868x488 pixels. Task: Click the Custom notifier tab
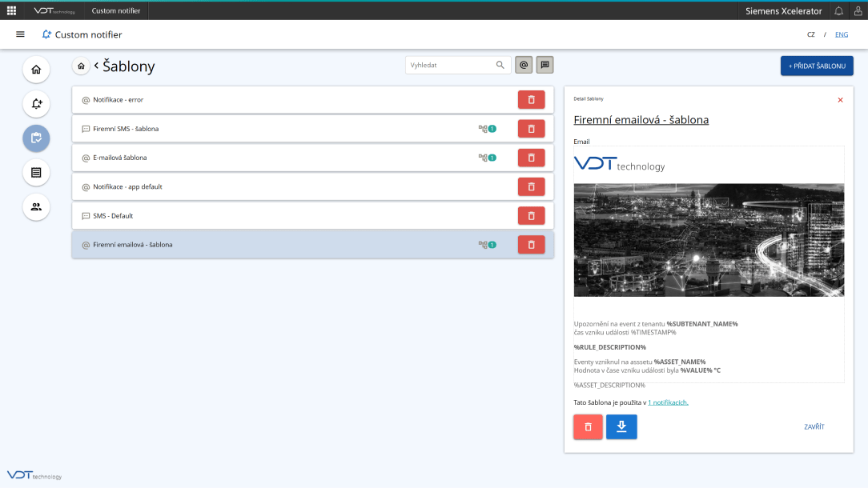[115, 10]
